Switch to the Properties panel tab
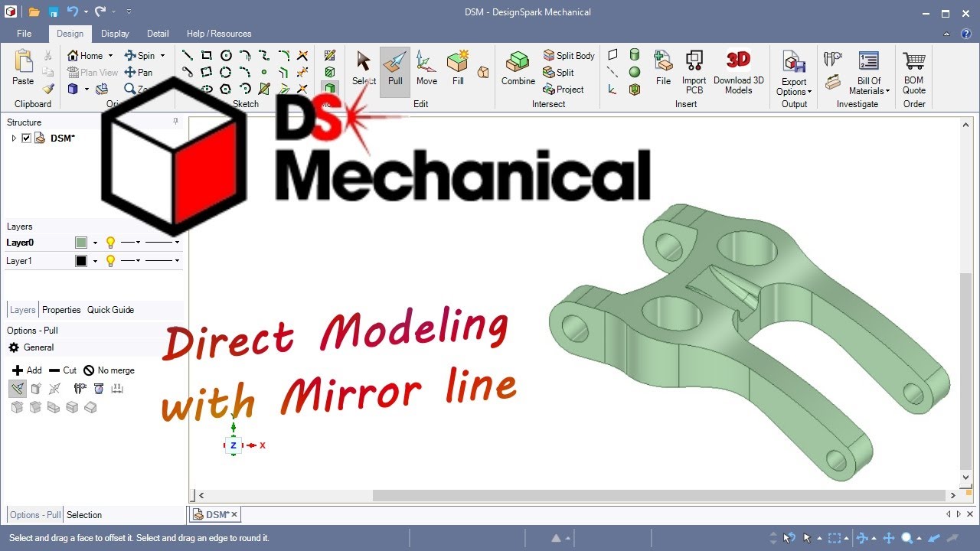The height and width of the screenshot is (551, 980). click(61, 310)
